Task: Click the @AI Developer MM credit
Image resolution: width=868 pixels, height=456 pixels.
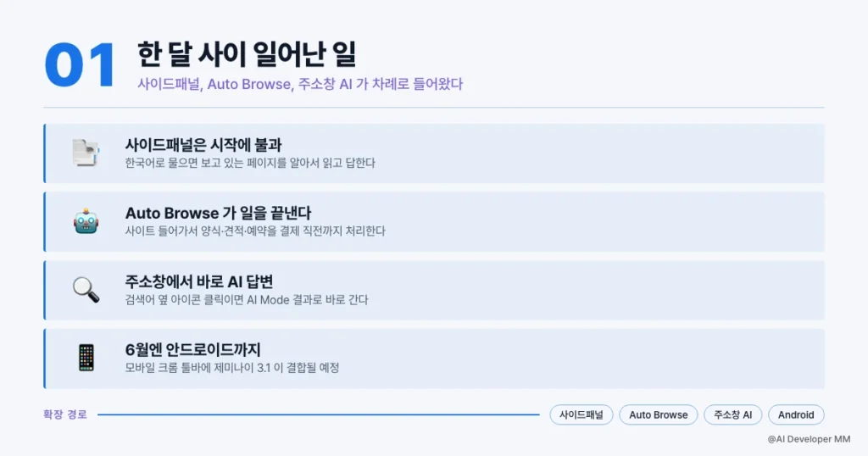Action: [809, 439]
